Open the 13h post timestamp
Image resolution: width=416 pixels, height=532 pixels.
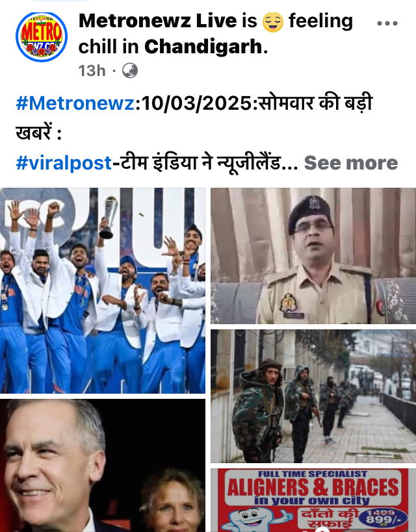pyautogui.click(x=92, y=71)
